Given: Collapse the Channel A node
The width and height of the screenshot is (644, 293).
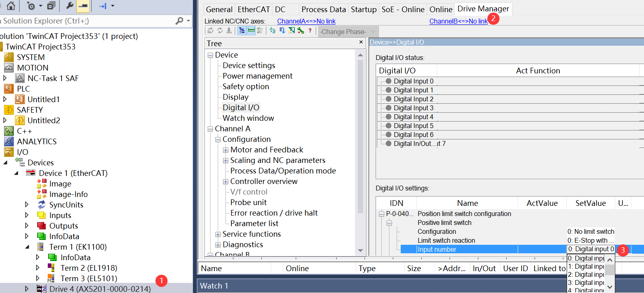Looking at the screenshot, I should click(x=210, y=129).
